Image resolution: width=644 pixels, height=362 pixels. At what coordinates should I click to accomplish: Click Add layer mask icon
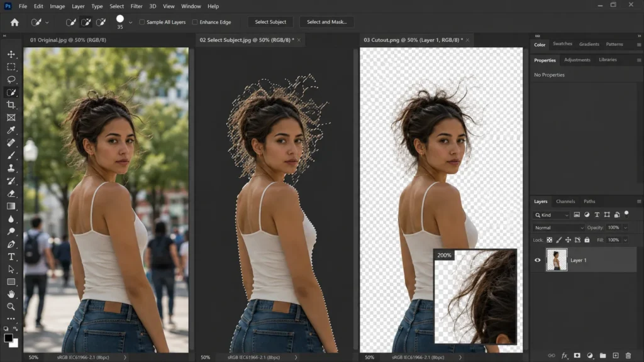pyautogui.click(x=577, y=356)
